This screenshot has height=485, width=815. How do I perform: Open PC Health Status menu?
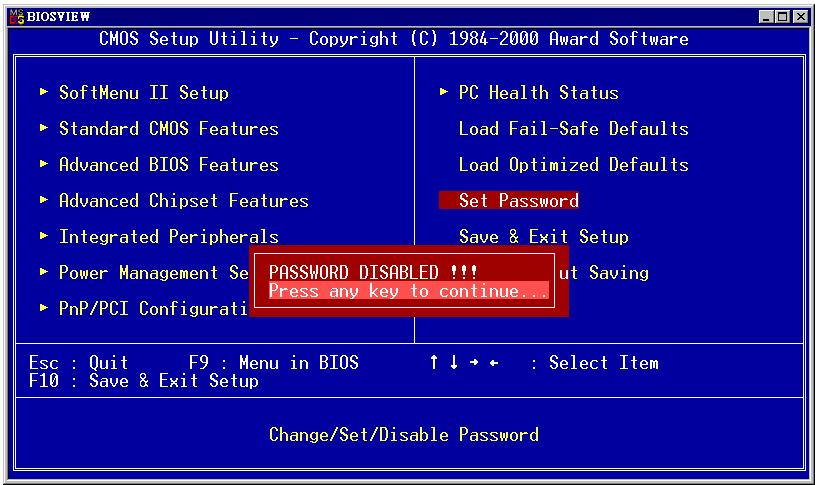[538, 93]
